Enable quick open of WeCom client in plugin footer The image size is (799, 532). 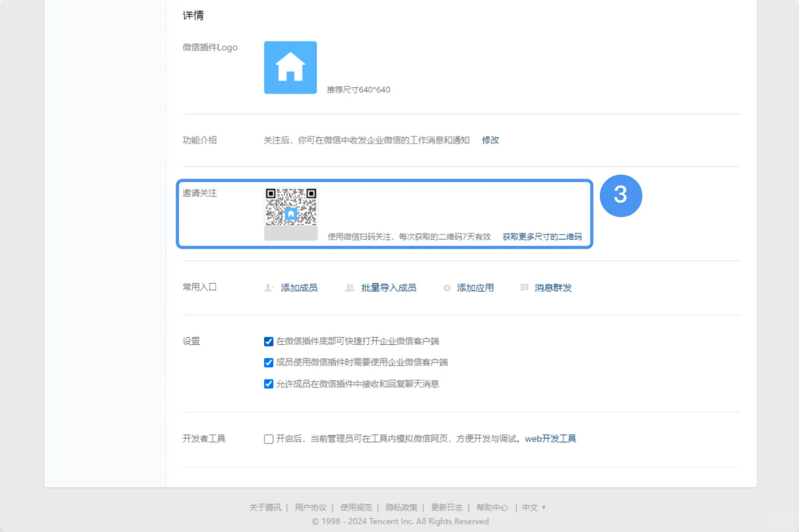coord(268,341)
